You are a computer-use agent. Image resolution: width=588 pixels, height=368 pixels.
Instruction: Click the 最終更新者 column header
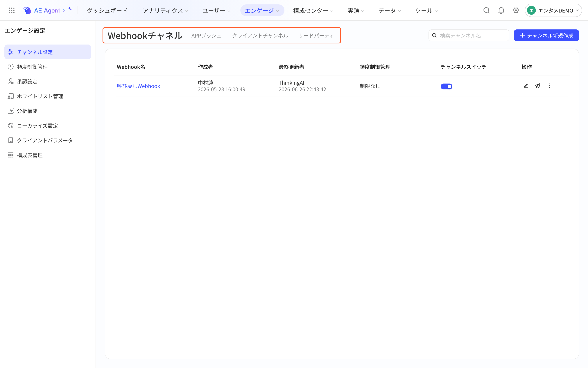[291, 67]
